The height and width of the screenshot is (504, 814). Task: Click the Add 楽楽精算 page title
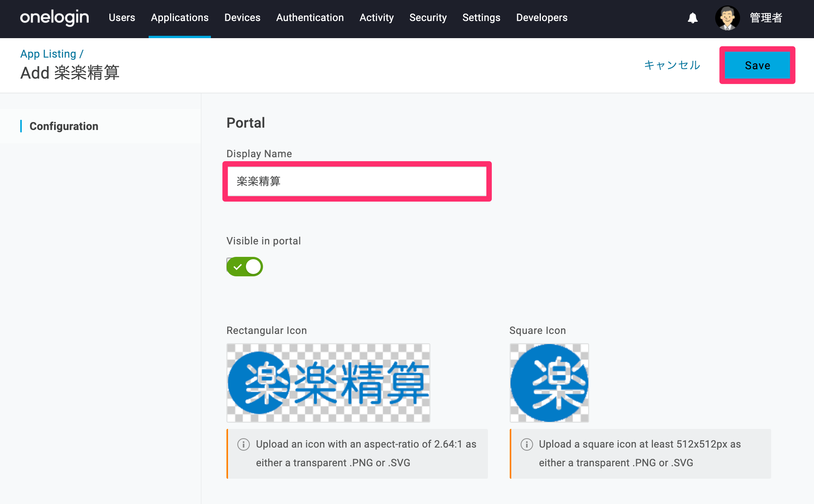click(x=70, y=73)
